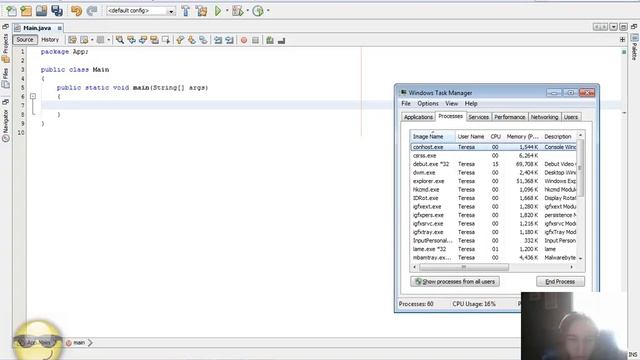Click the Redo arrow icon
640x360 pixels.
coord(92,11)
